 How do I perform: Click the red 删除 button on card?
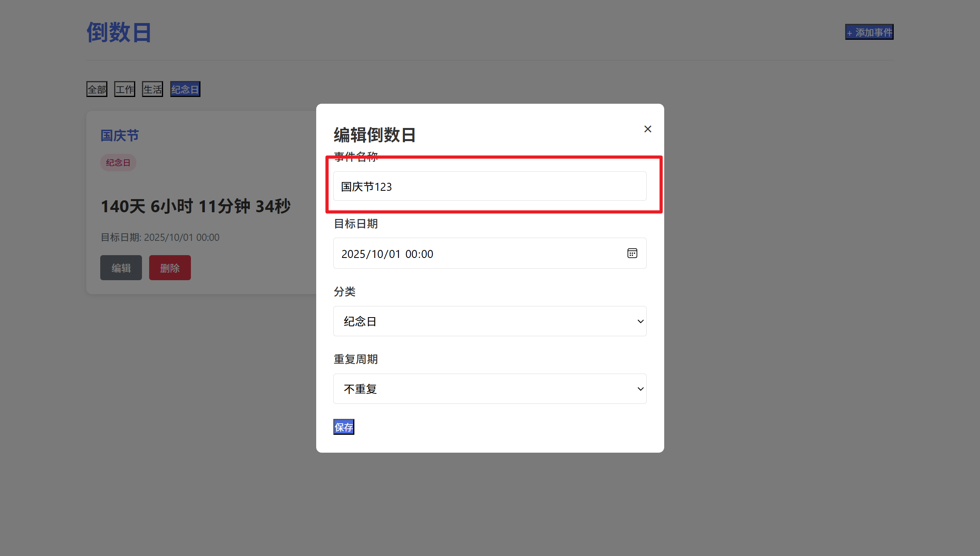click(x=170, y=268)
